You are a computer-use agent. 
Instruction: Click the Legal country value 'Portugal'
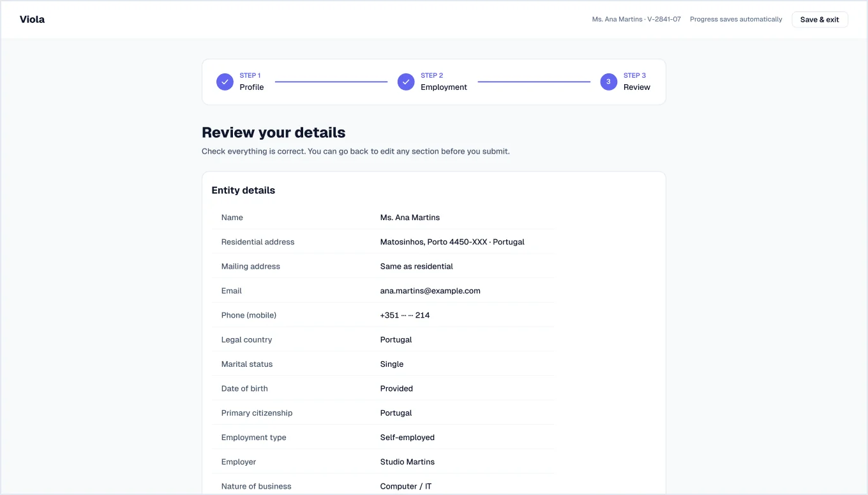click(x=396, y=339)
